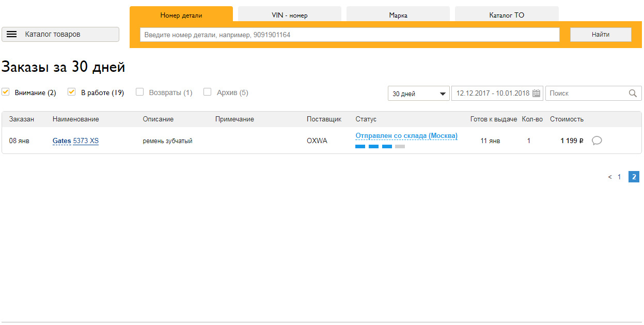
Task: Focus the part number input field
Action: tap(350, 35)
